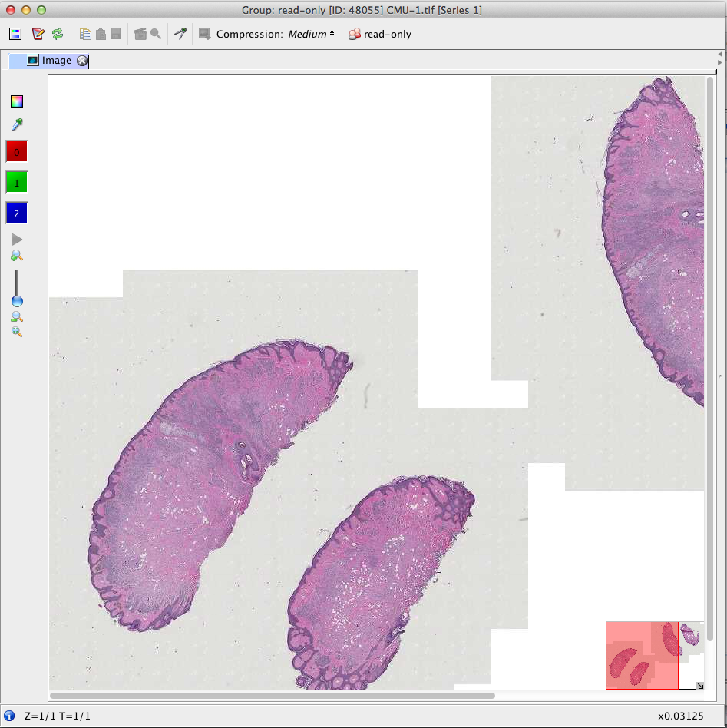727x728 pixels.
Task: Click the image export icon before Compression
Action: (x=204, y=34)
